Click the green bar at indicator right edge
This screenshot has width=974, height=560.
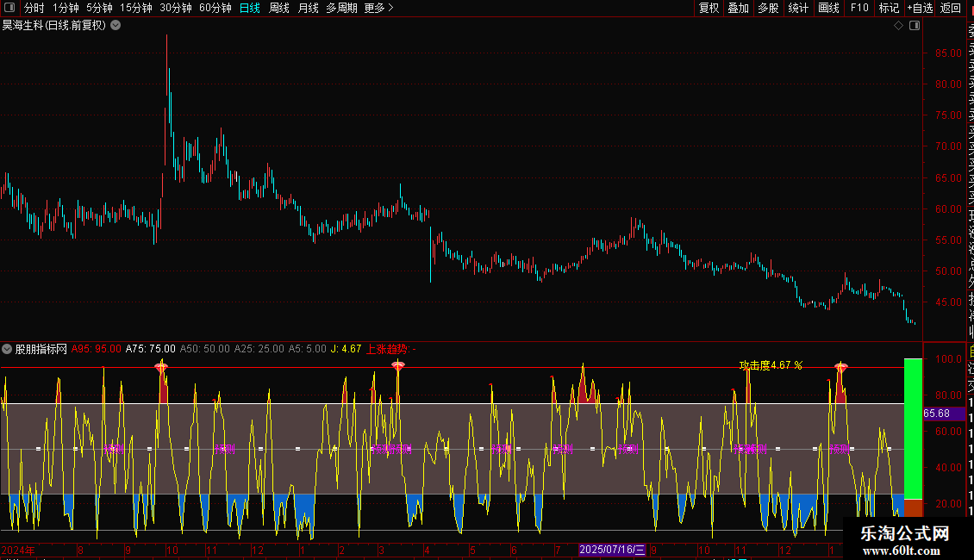coord(913,428)
